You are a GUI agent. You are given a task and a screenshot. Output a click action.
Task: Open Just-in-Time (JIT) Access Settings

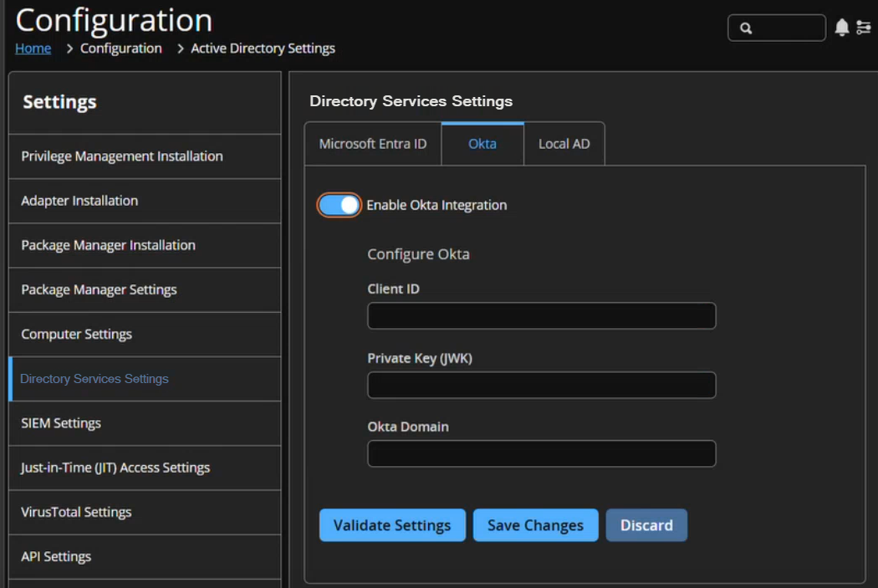(145, 468)
